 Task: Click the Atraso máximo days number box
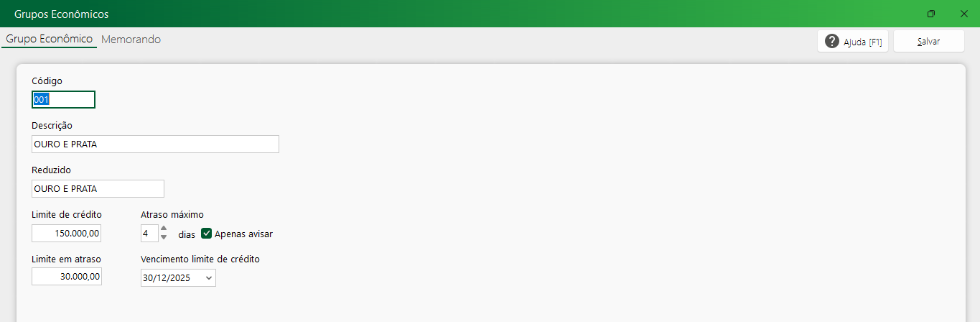(x=149, y=234)
